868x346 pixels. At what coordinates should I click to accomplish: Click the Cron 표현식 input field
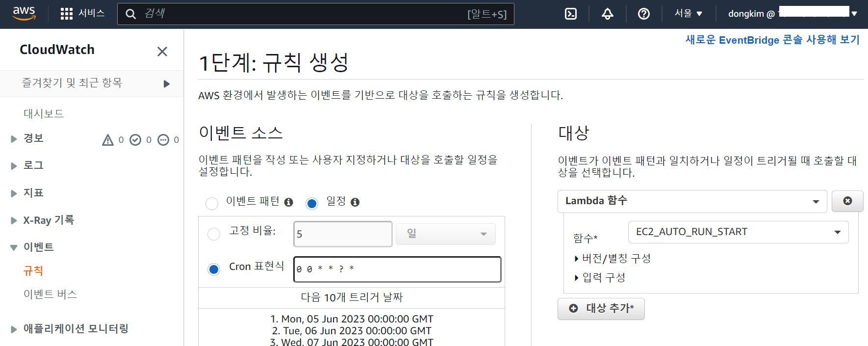397,269
